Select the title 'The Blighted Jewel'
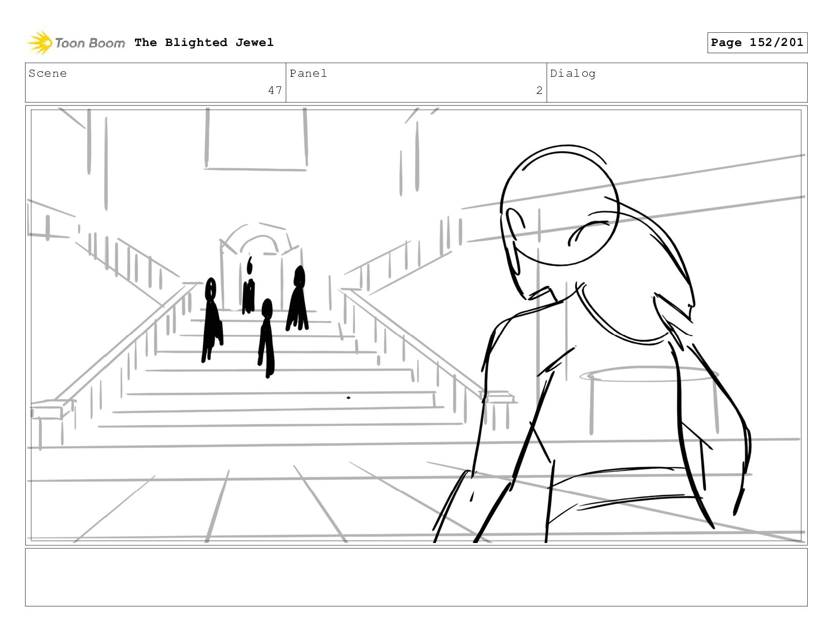The height and width of the screenshot is (644, 834). tap(204, 42)
